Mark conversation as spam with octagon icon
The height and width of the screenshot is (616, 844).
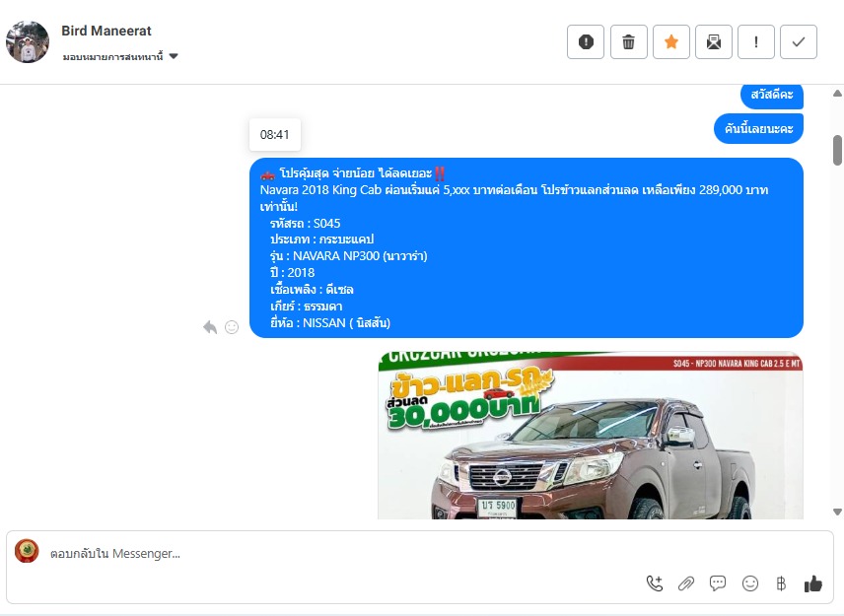[586, 42]
